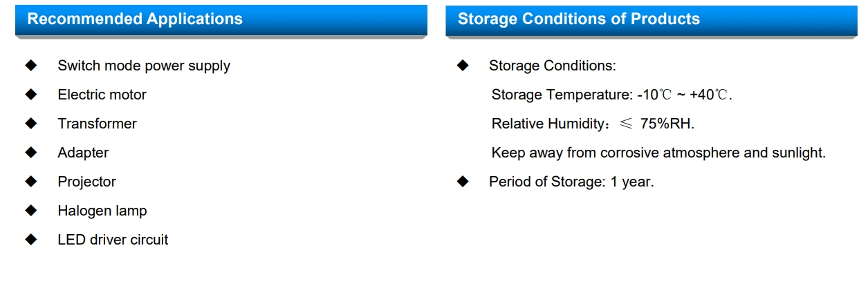Click the Electric motor list item
This screenshot has width=868, height=286.
[x=102, y=95]
